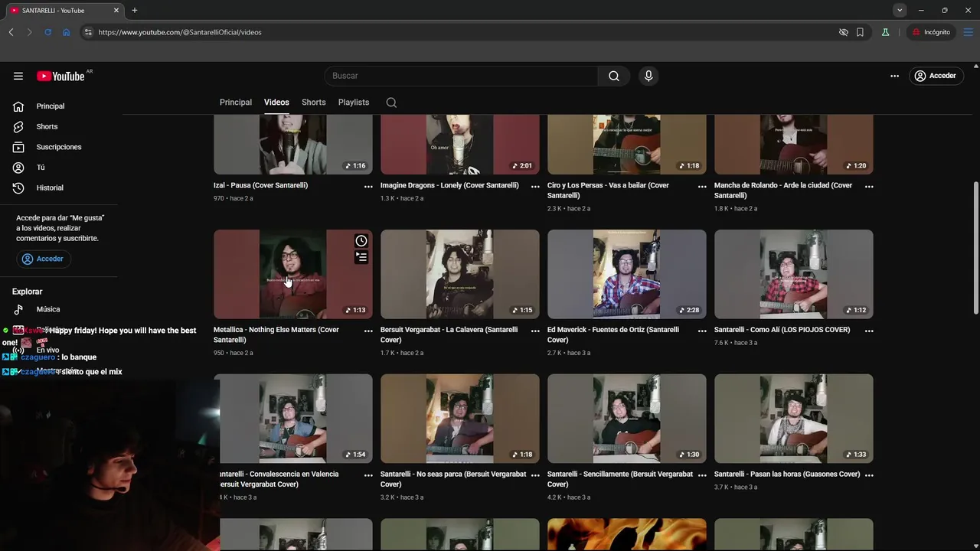Open Imagine Dragons - Lonely video title
The image size is (980, 551).
click(x=449, y=185)
